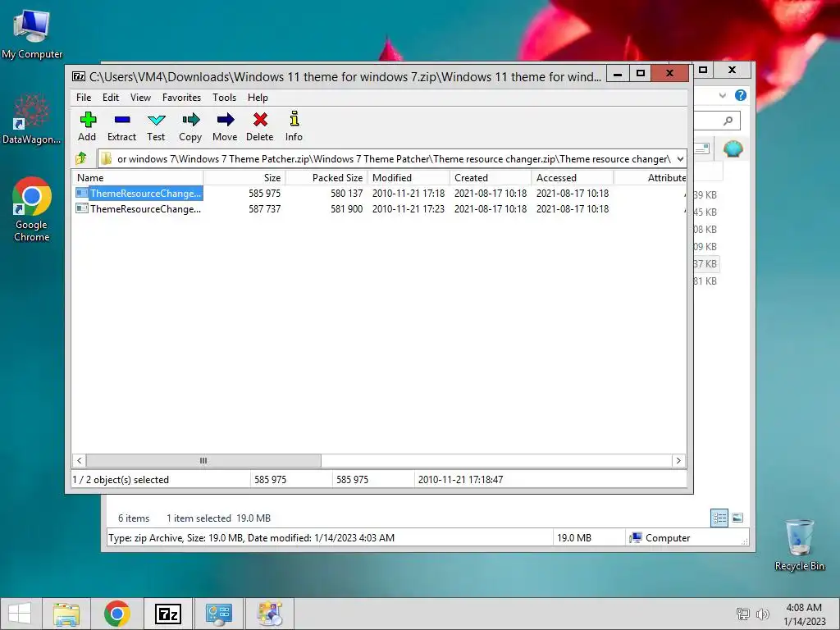The image size is (840, 630).
Task: Click the address path field
Action: pyautogui.click(x=386, y=159)
